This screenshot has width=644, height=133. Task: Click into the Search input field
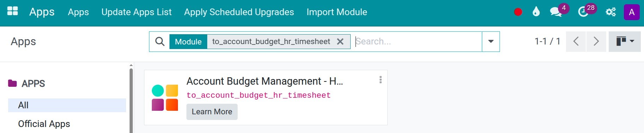[418, 42]
